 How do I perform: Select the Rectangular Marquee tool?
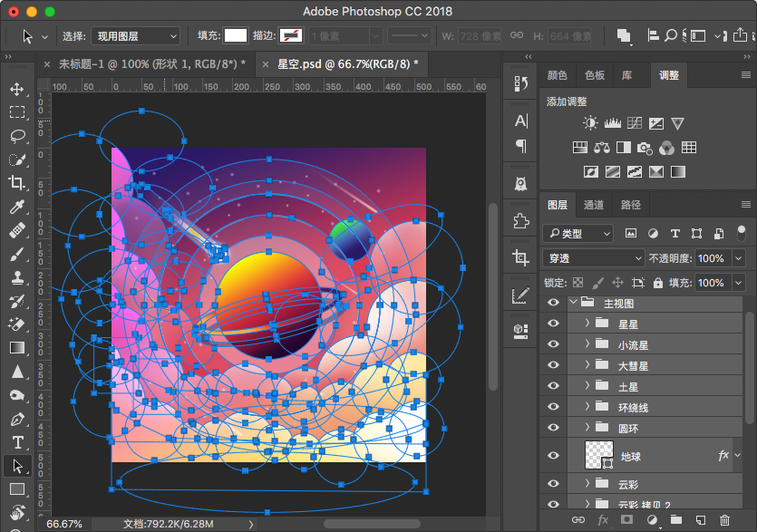point(17,112)
